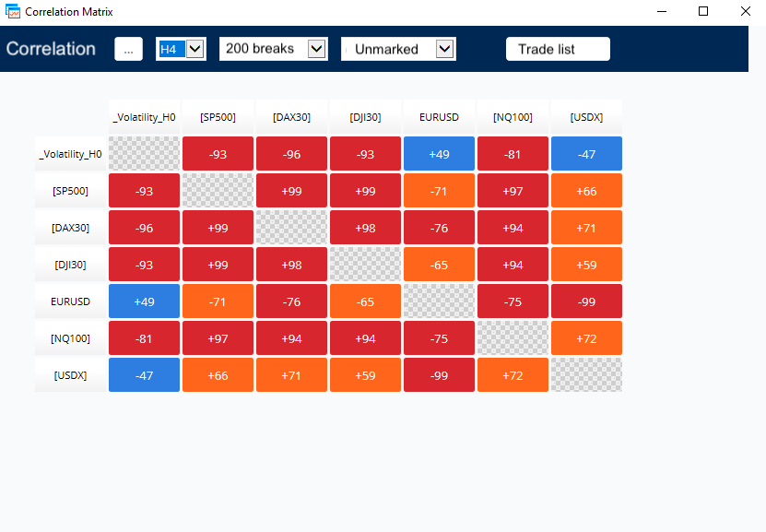This screenshot has height=532, width=766.
Task: Click the Trade list button
Action: pyautogui.click(x=558, y=49)
